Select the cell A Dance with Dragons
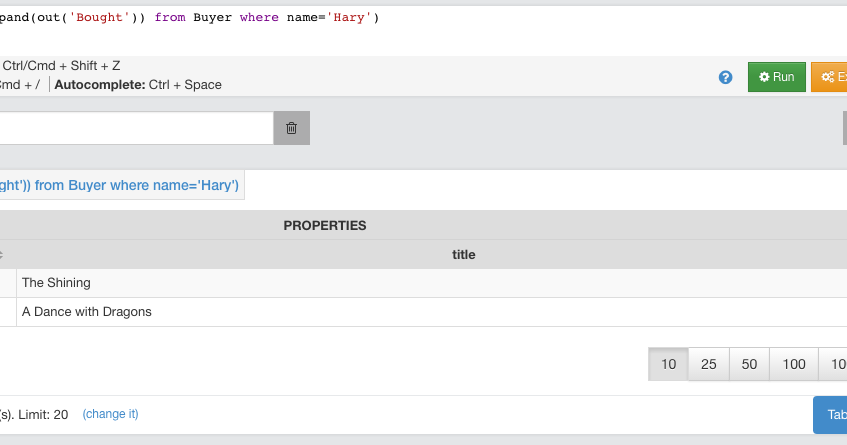 (432, 312)
